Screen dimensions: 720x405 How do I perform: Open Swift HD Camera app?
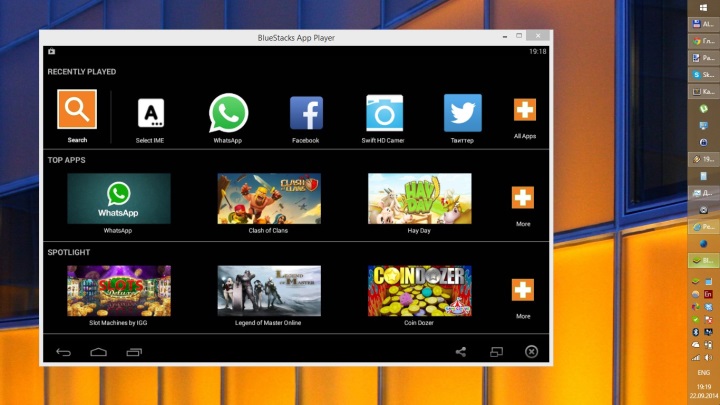[x=384, y=113]
